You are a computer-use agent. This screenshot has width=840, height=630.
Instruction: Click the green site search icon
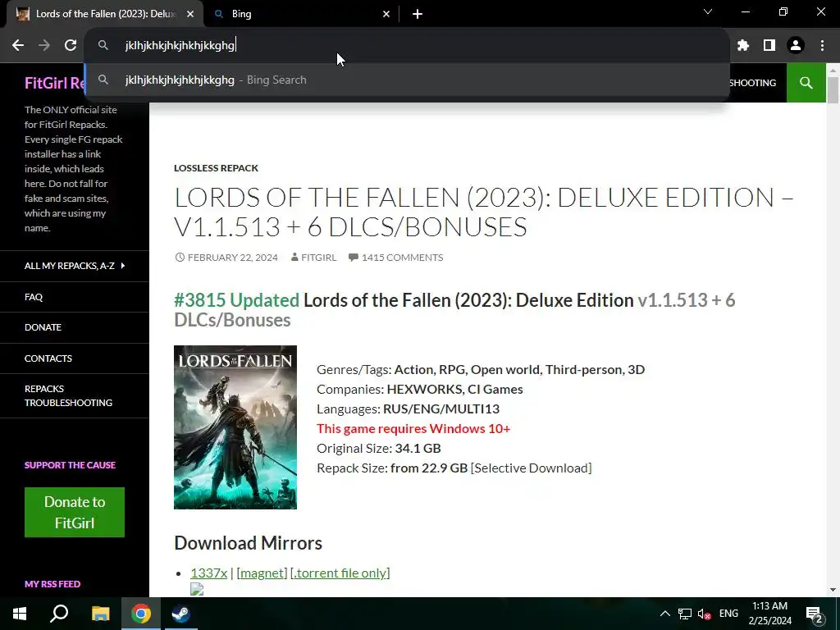click(806, 83)
